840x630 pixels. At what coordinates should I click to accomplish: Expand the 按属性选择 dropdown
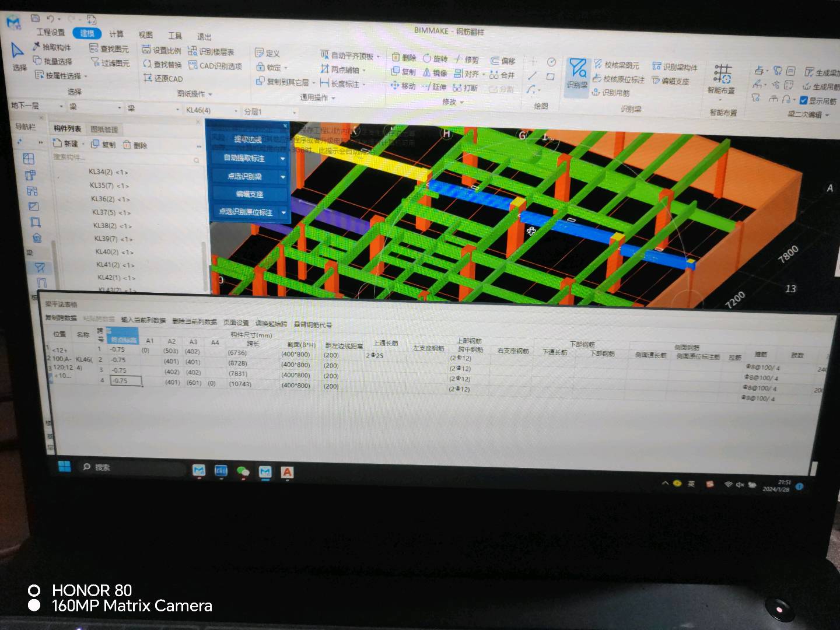coord(86,76)
